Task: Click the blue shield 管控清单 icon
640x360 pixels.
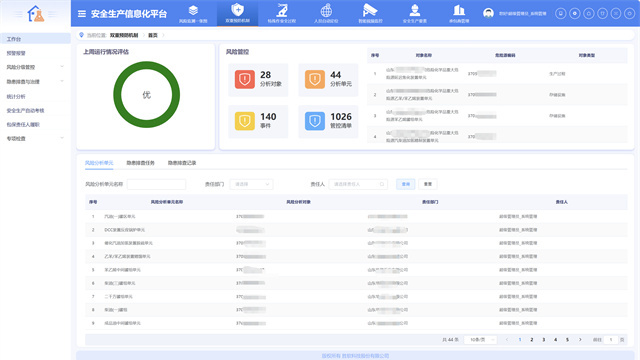Action: [x=315, y=121]
